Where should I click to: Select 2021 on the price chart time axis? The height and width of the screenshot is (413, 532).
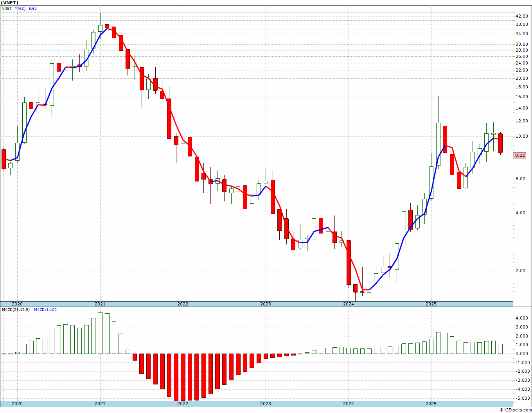(x=100, y=304)
